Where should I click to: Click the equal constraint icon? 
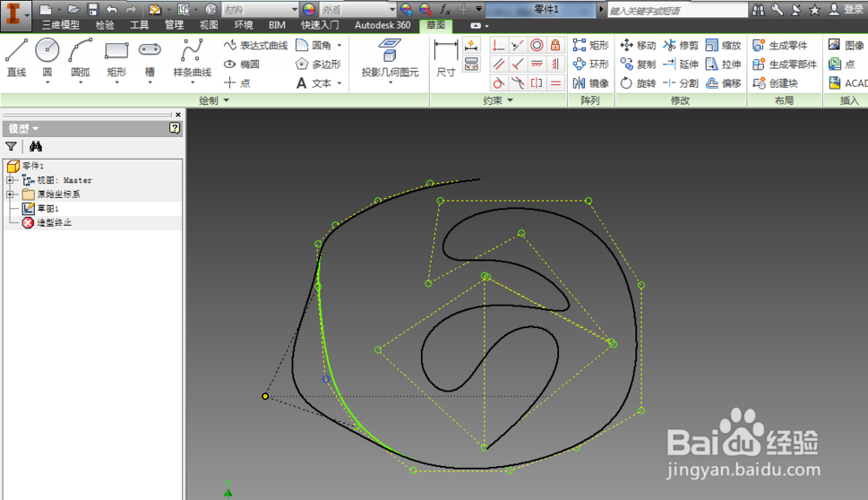click(x=556, y=83)
